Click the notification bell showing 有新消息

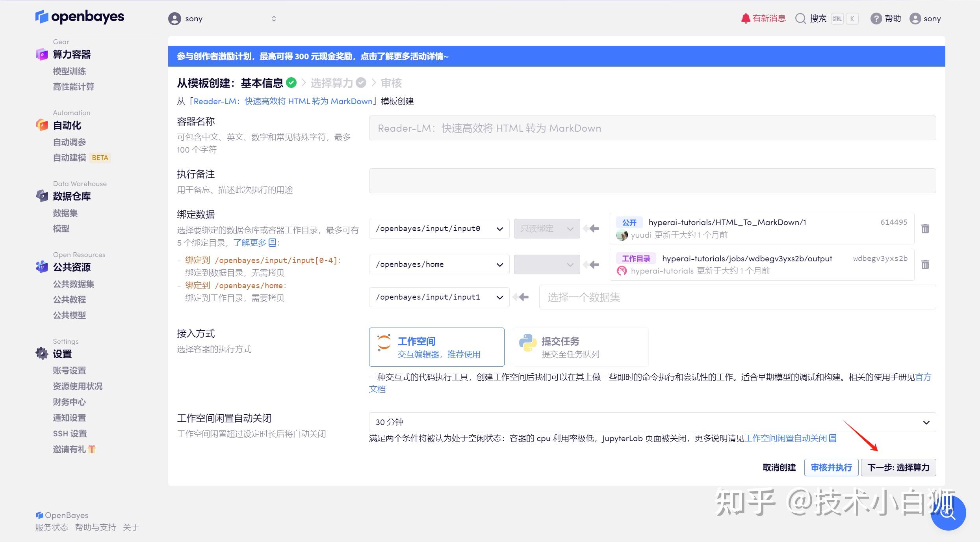tap(745, 18)
